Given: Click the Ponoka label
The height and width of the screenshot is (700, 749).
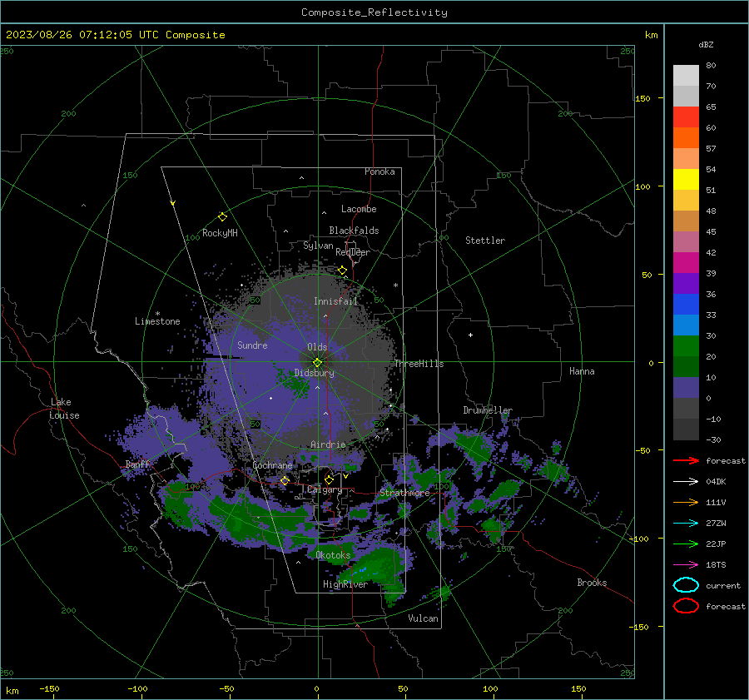Looking at the screenshot, I should (379, 171).
